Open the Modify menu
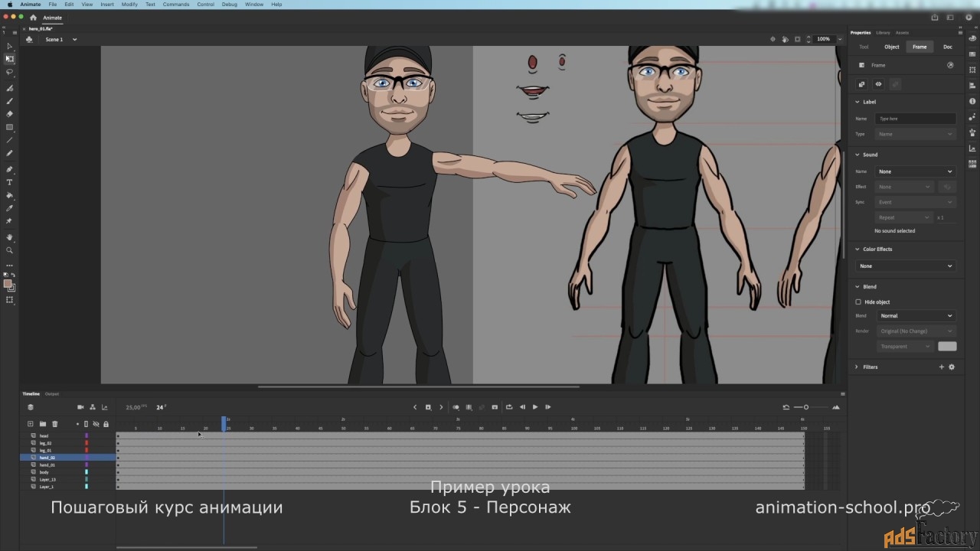The width and height of the screenshot is (980, 551). click(x=129, y=5)
